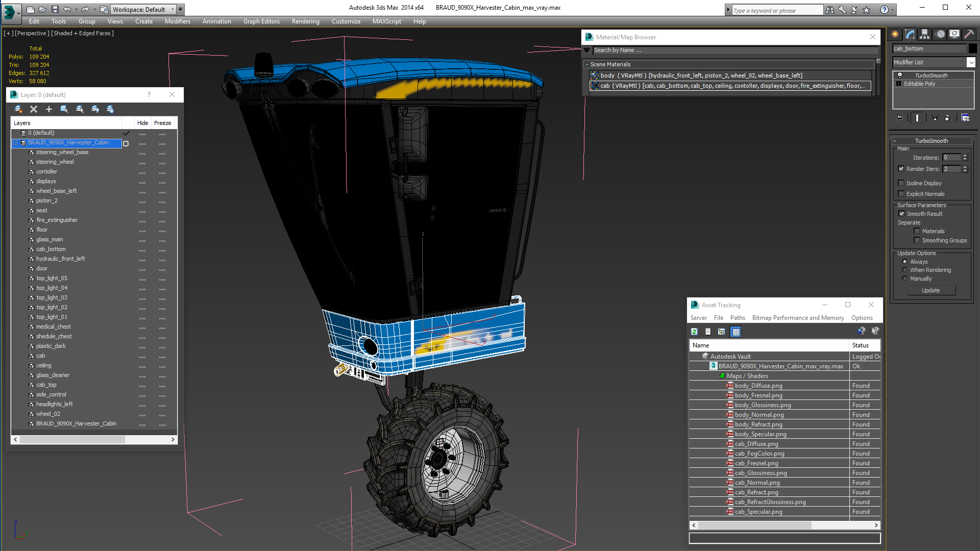980x551 pixels.
Task: Check Separate by Materials
Action: click(917, 231)
